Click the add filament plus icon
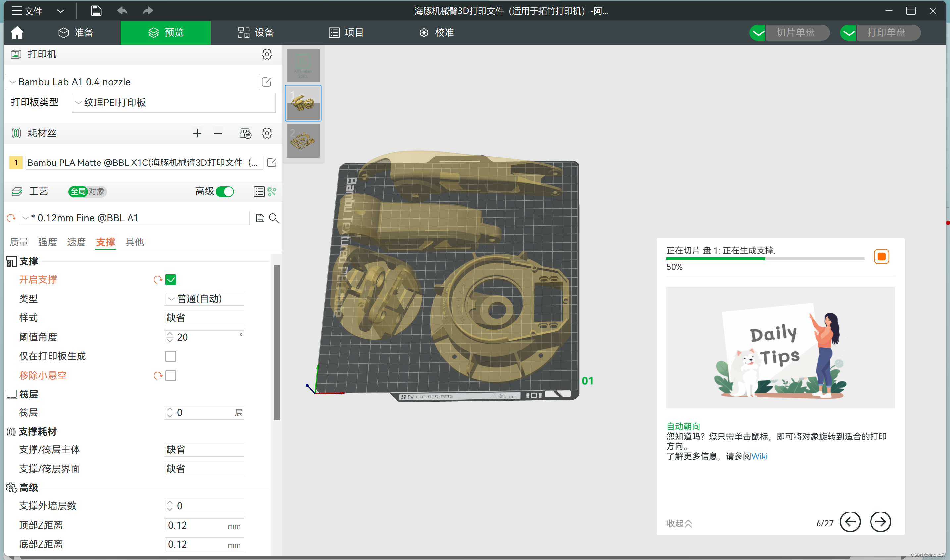Image resolution: width=950 pixels, height=560 pixels. click(197, 133)
